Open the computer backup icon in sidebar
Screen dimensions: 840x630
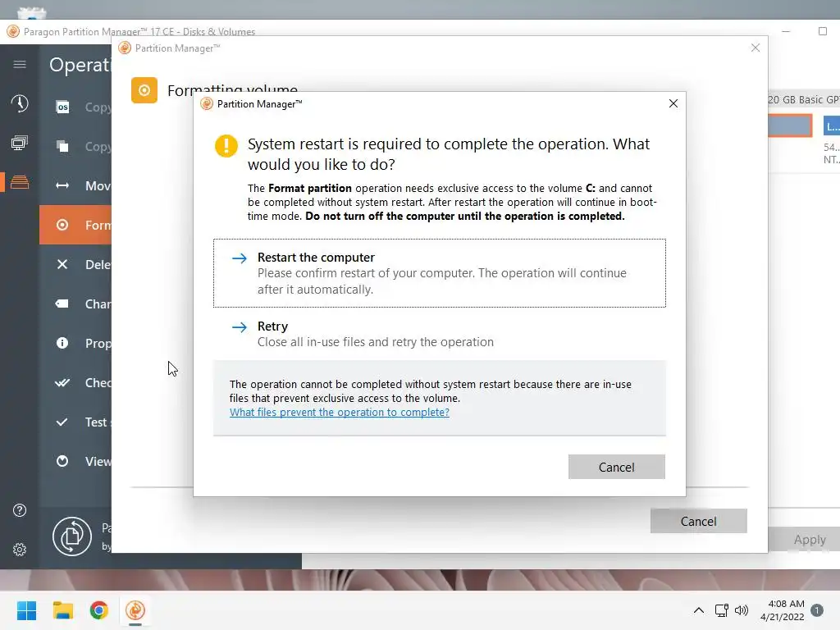(20, 143)
